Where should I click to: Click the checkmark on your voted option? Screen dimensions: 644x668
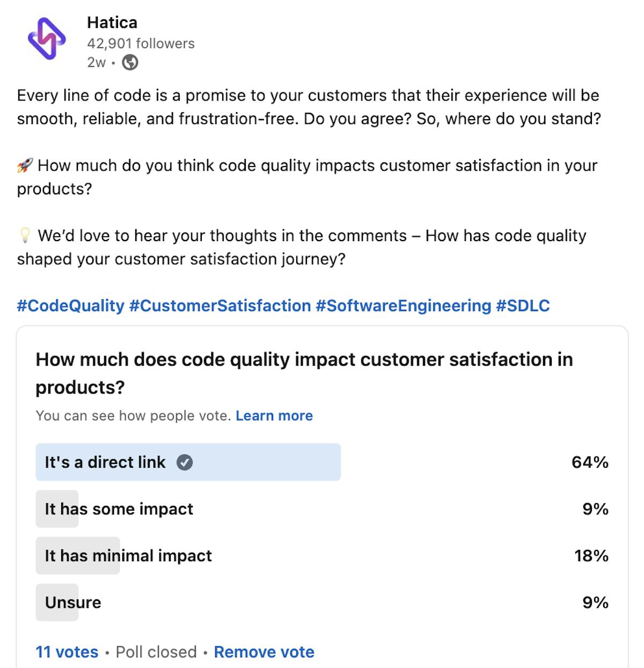[185, 462]
